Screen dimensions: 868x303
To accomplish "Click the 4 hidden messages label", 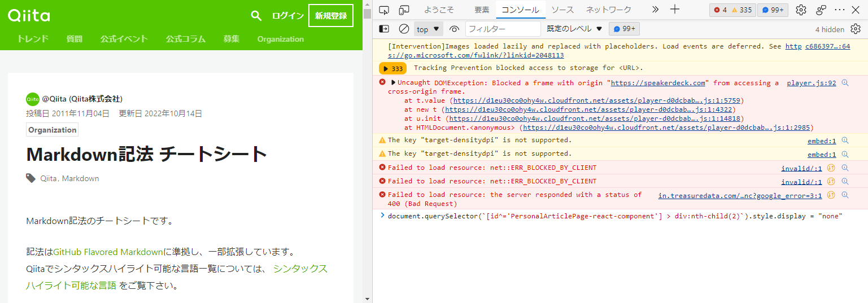I will (x=830, y=29).
